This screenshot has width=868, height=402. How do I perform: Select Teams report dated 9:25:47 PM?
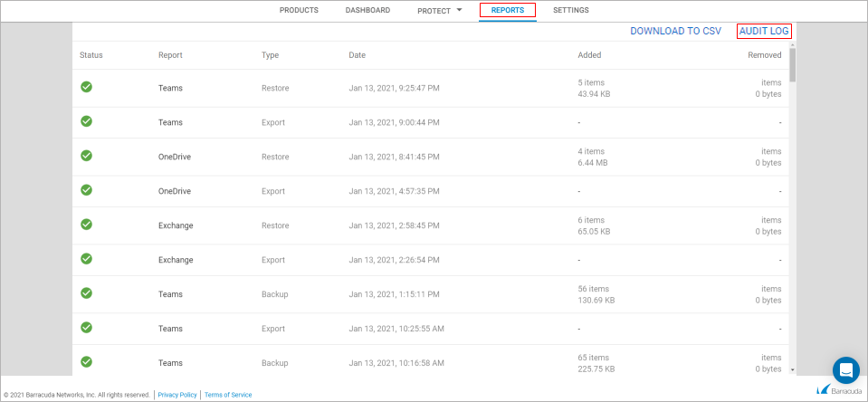tap(170, 88)
